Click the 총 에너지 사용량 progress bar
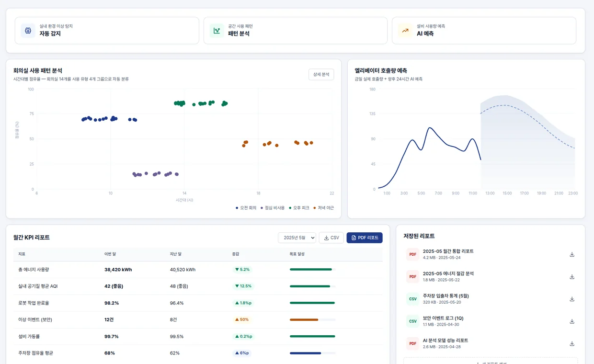This screenshot has height=364, width=594. [x=312, y=270]
